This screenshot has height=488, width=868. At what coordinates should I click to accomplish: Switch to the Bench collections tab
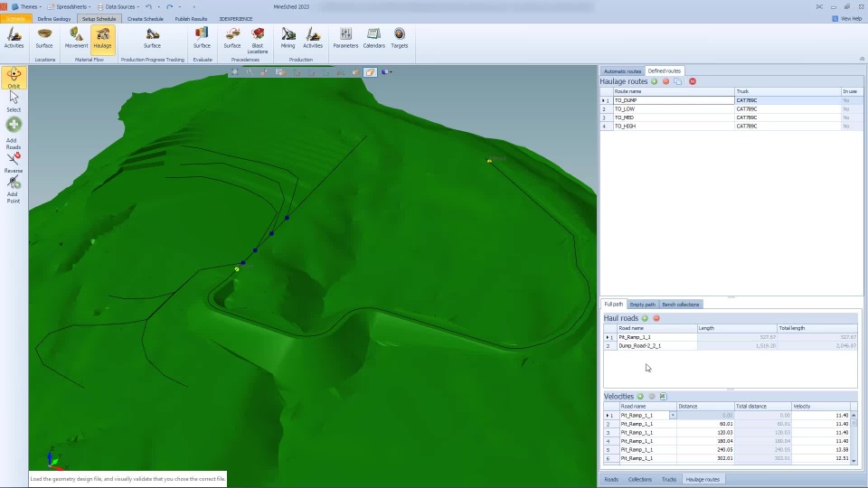tap(680, 305)
